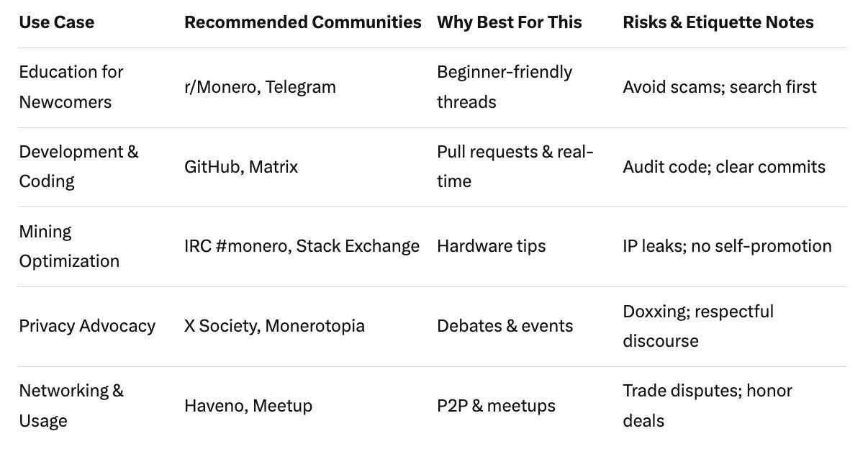868x449 pixels.
Task: Click the 'Risks & Etiquette Notes' header
Action: 718,22
